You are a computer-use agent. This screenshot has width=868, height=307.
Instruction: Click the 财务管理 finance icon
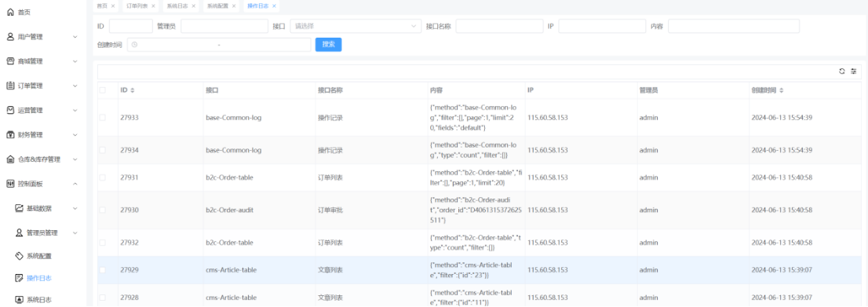pyautogui.click(x=10, y=135)
